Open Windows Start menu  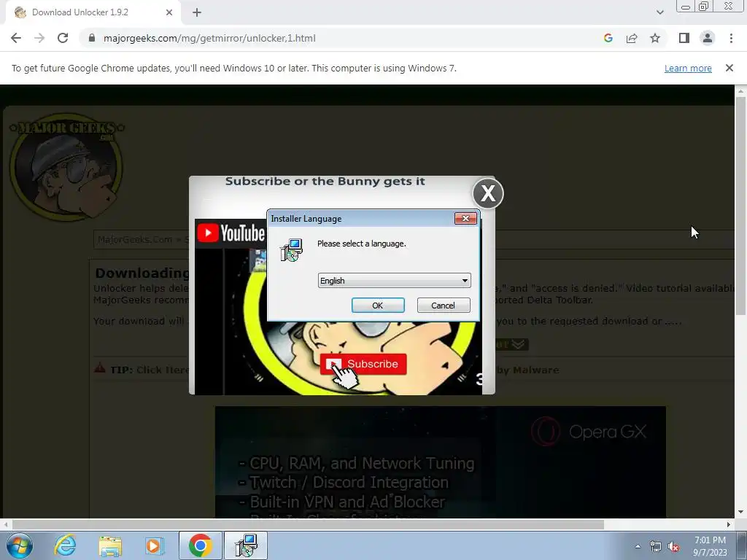tap(20, 545)
